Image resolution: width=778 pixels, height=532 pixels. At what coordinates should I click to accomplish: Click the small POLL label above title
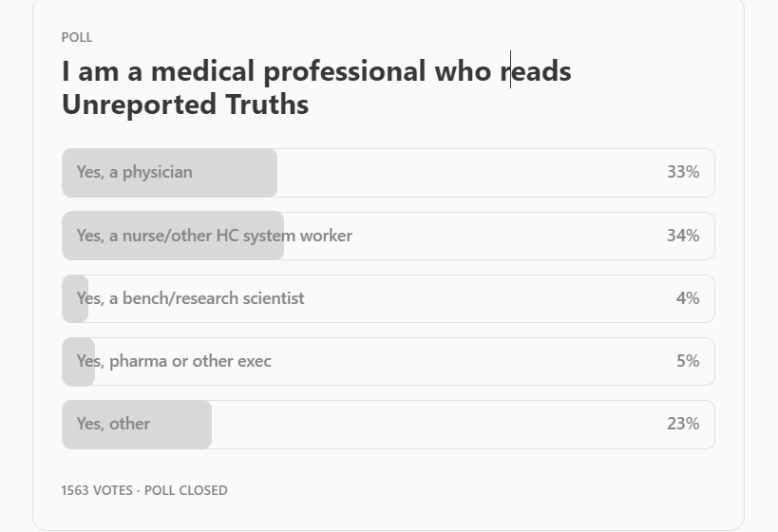77,37
